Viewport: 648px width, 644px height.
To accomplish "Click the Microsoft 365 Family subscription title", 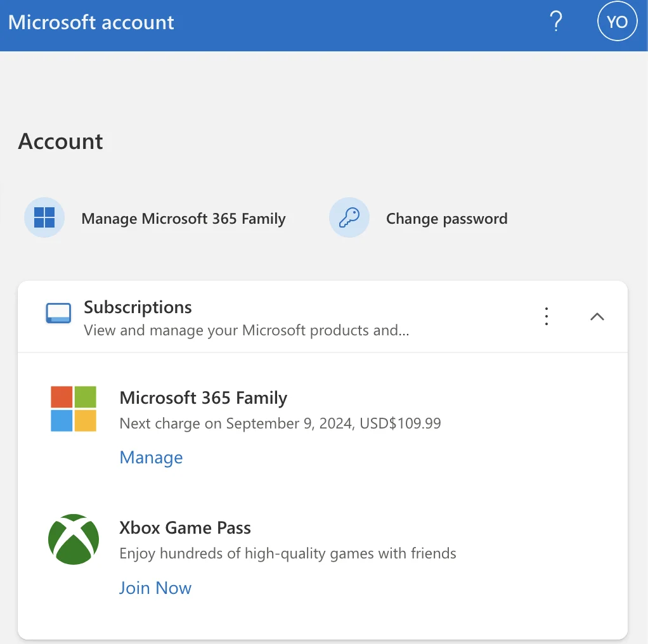I will [204, 398].
